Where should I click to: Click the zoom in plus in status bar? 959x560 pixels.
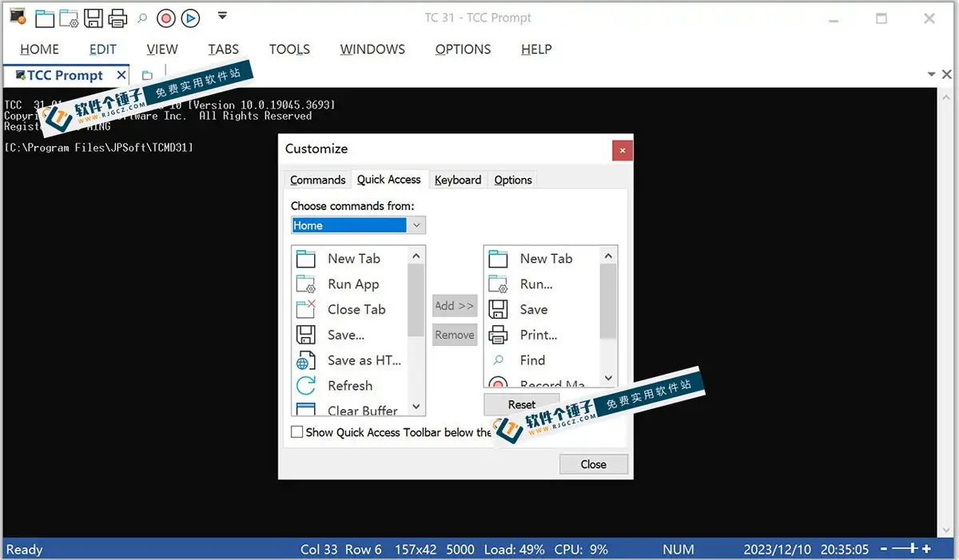click(x=926, y=549)
